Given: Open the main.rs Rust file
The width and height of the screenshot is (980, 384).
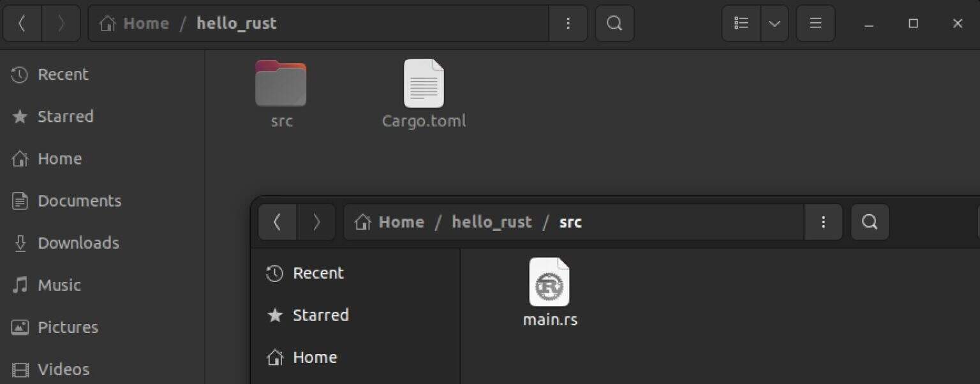Looking at the screenshot, I should tap(549, 283).
